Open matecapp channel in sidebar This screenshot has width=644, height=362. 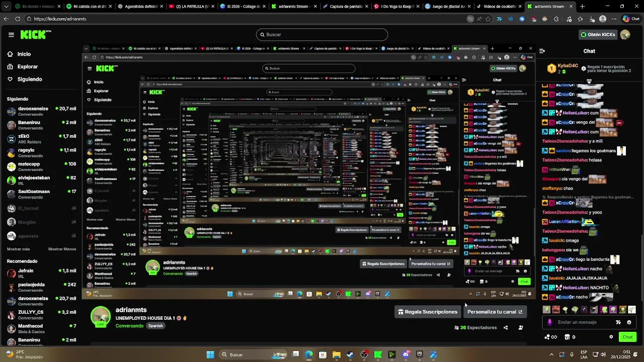tap(41, 166)
